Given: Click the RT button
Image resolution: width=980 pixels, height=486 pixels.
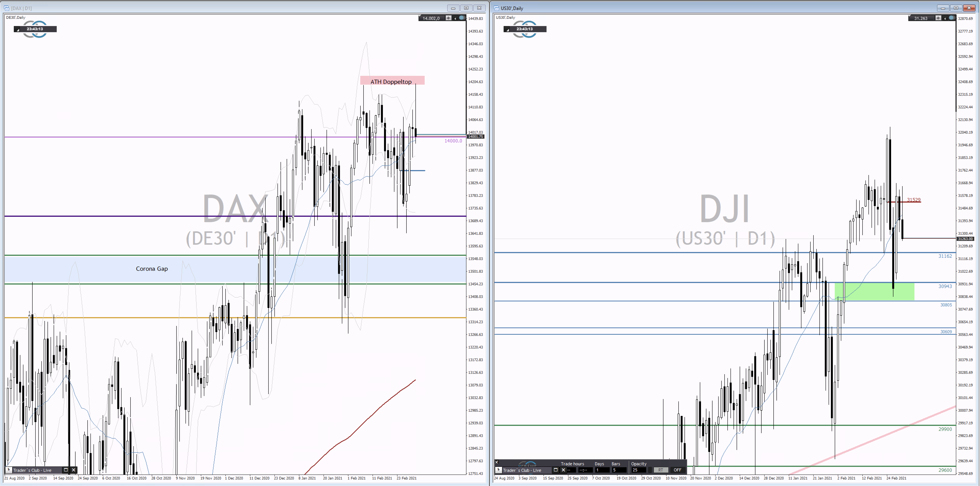Looking at the screenshot, I should (x=661, y=470).
